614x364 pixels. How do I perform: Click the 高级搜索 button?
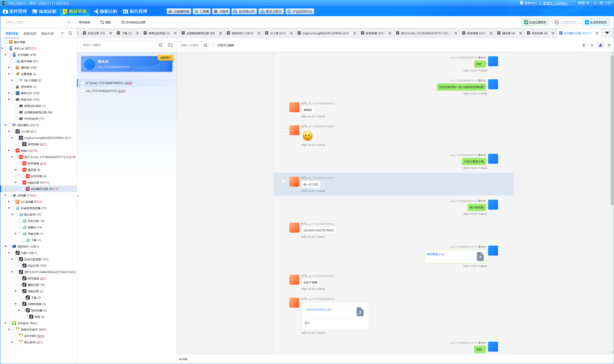[x=84, y=22]
